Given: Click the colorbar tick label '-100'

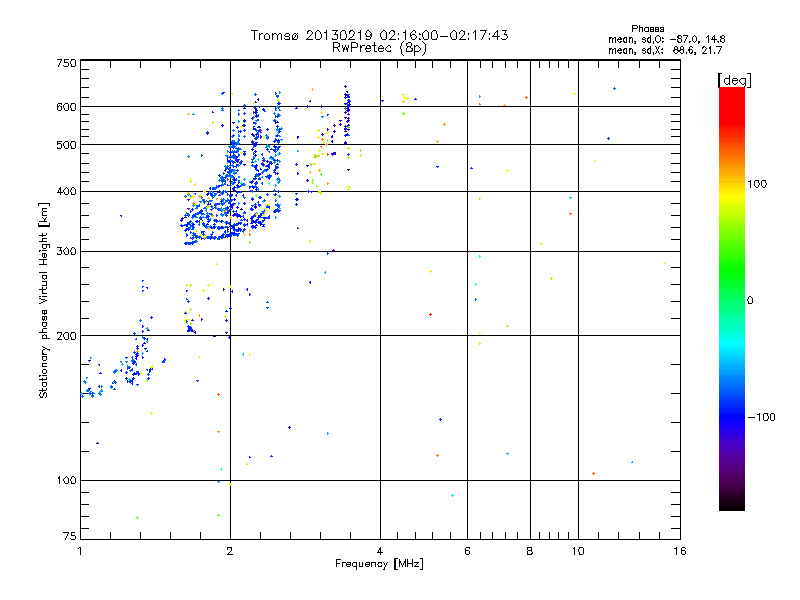Looking at the screenshot, I should pos(761,417).
